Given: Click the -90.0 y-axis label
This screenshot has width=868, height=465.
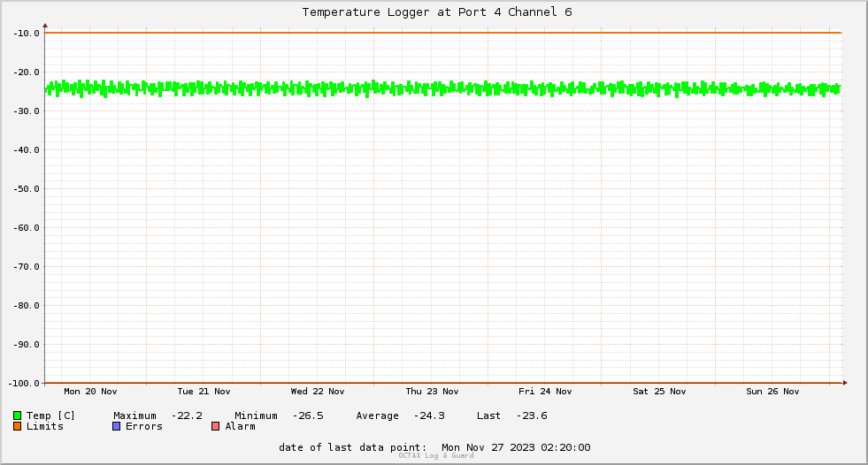Looking at the screenshot, I should pos(26,345).
